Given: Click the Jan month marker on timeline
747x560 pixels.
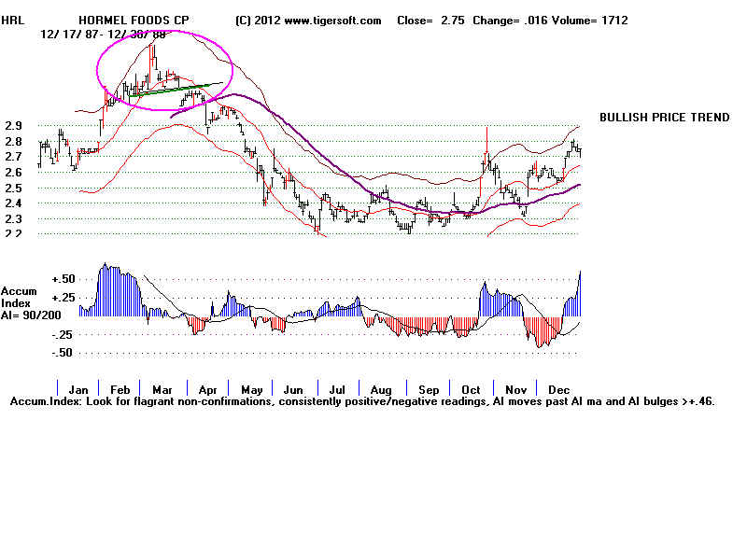Looking at the screenshot, I should tap(78, 388).
